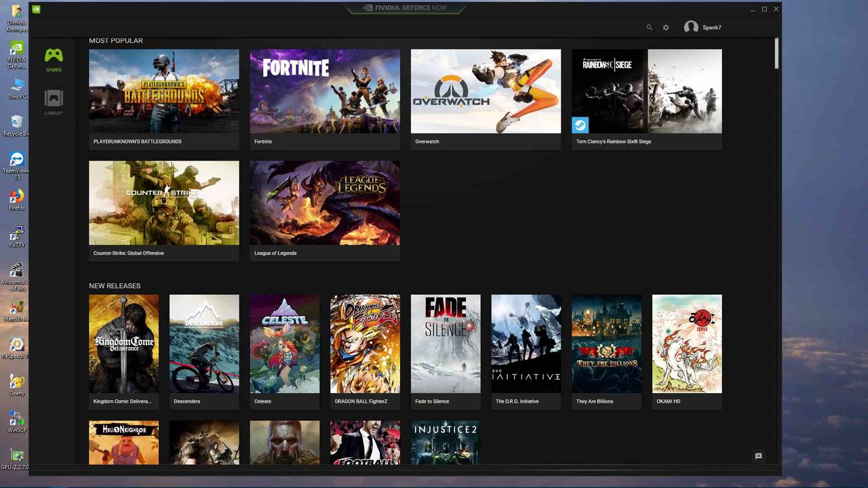Open the feedback chat icon
The height and width of the screenshot is (488, 868).
click(x=758, y=456)
